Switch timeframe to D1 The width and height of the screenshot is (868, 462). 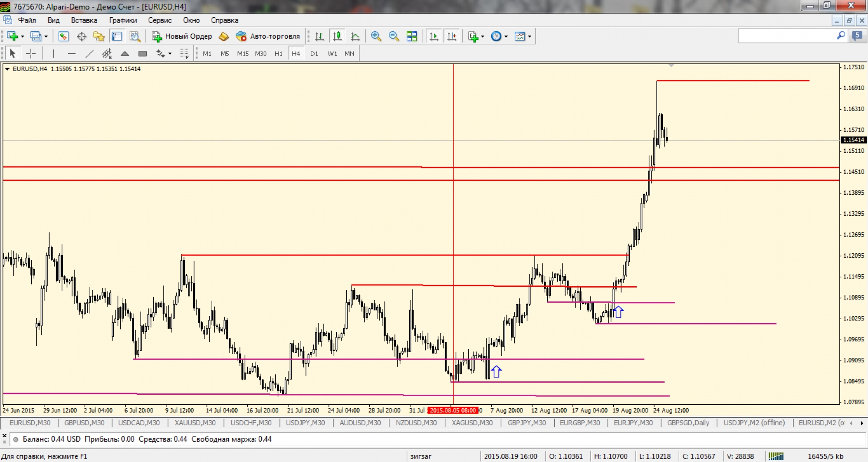point(314,54)
